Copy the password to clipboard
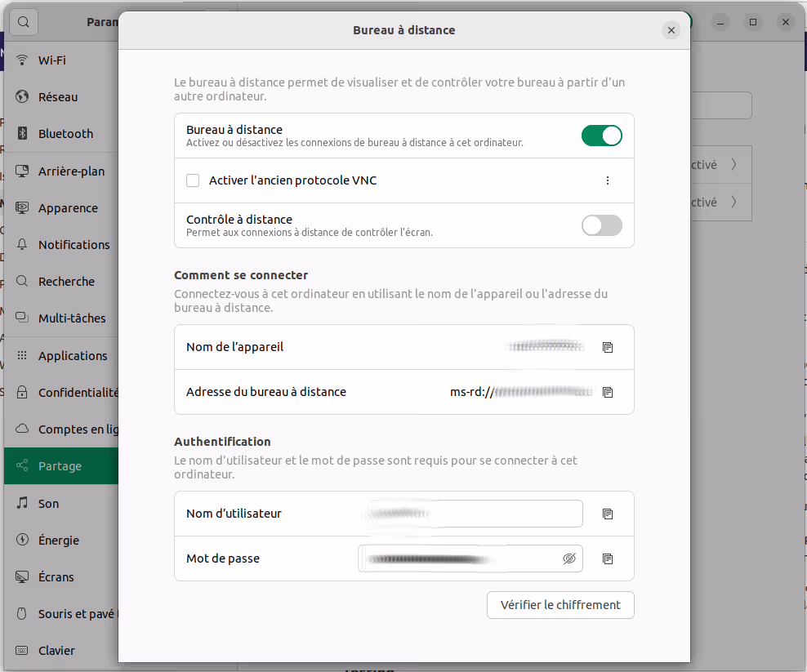Viewport: 807px width, 672px height. click(x=607, y=559)
